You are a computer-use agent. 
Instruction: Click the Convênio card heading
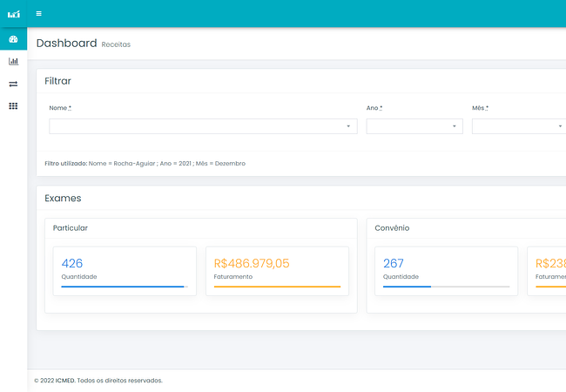(392, 227)
